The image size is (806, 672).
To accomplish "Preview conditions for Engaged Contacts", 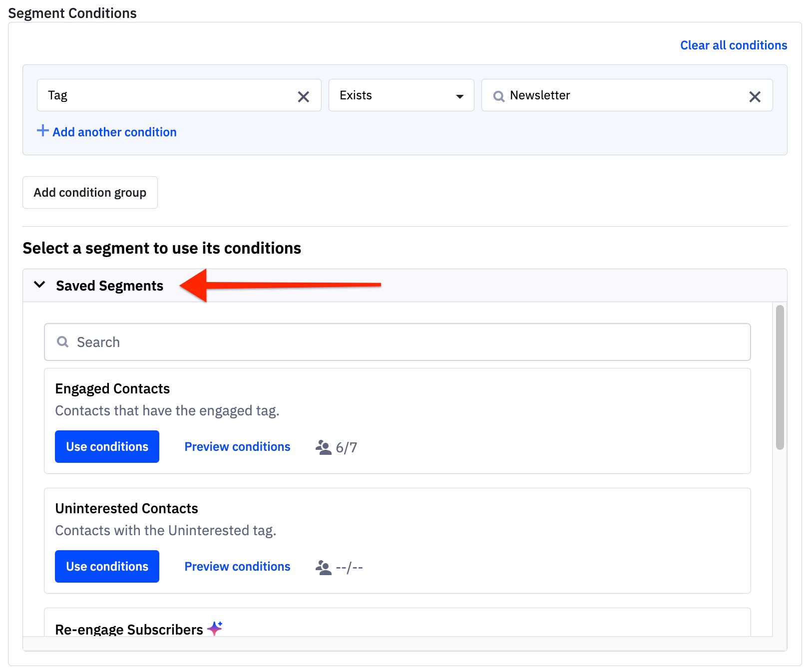I will pos(237,446).
